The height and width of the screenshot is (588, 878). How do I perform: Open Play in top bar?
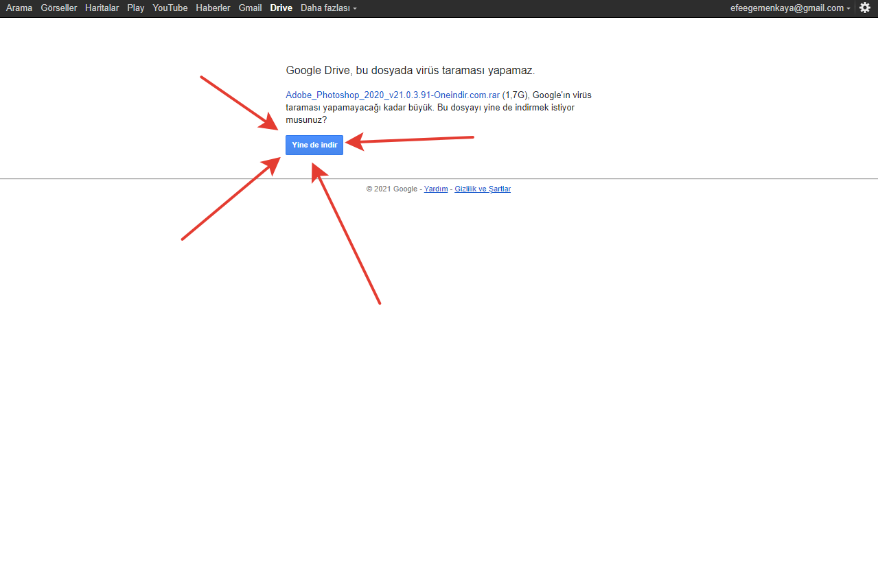[136, 8]
